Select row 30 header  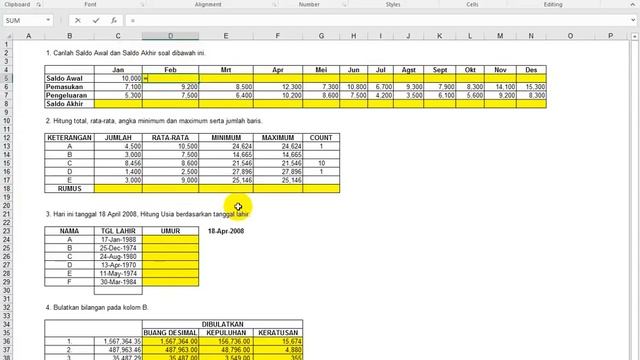[6, 291]
